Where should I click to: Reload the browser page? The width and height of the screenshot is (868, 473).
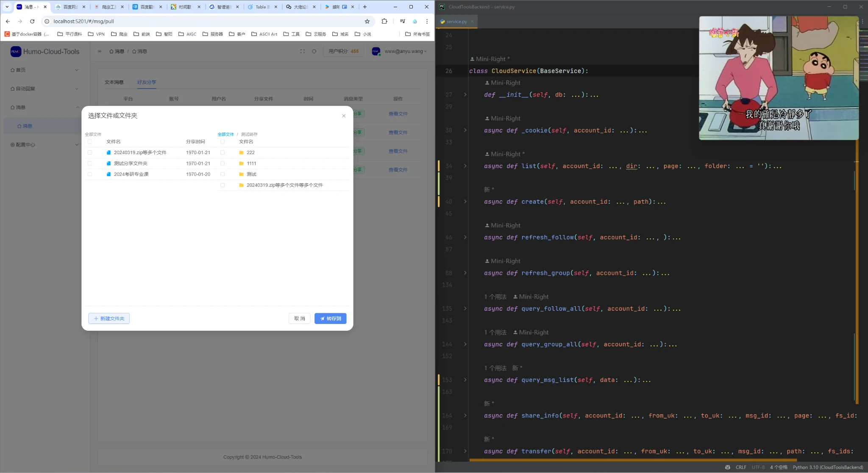[32, 21]
